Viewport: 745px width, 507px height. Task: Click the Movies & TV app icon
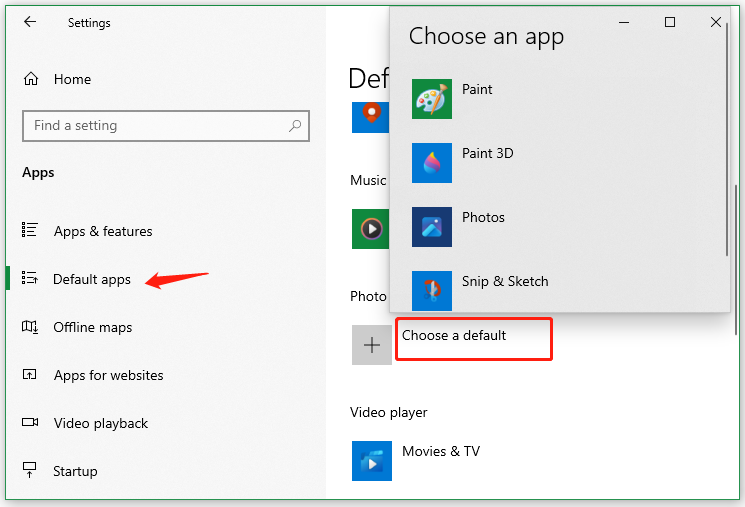click(x=372, y=461)
